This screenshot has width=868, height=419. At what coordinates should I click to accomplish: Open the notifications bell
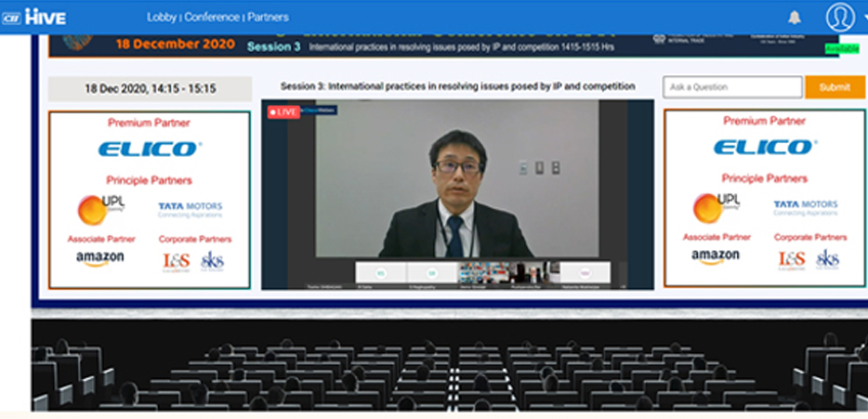795,17
